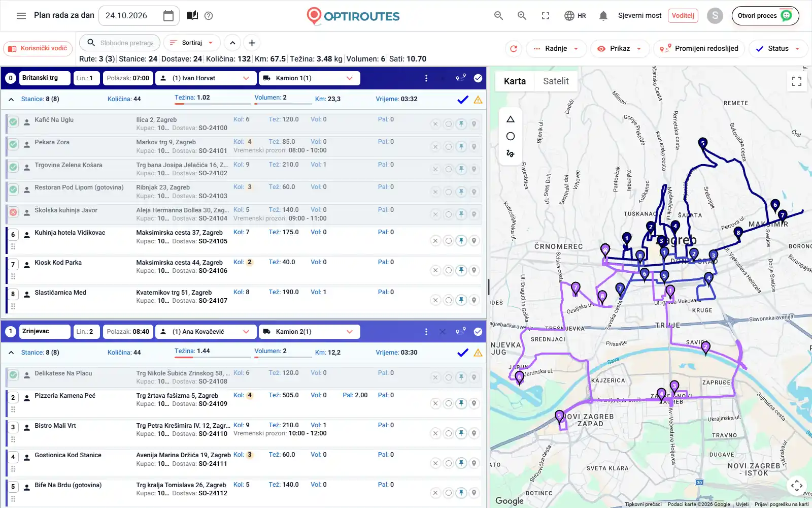Click the refresh routes icon
Screen dimensions: 812x508
pos(514,49)
